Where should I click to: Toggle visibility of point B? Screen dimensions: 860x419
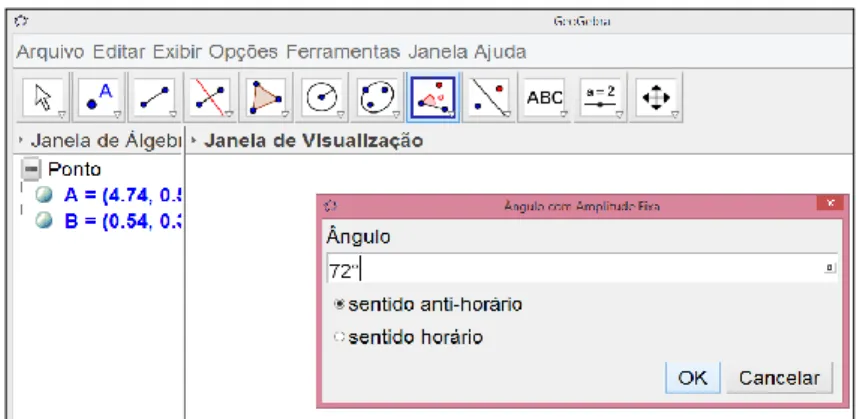[x=43, y=220]
